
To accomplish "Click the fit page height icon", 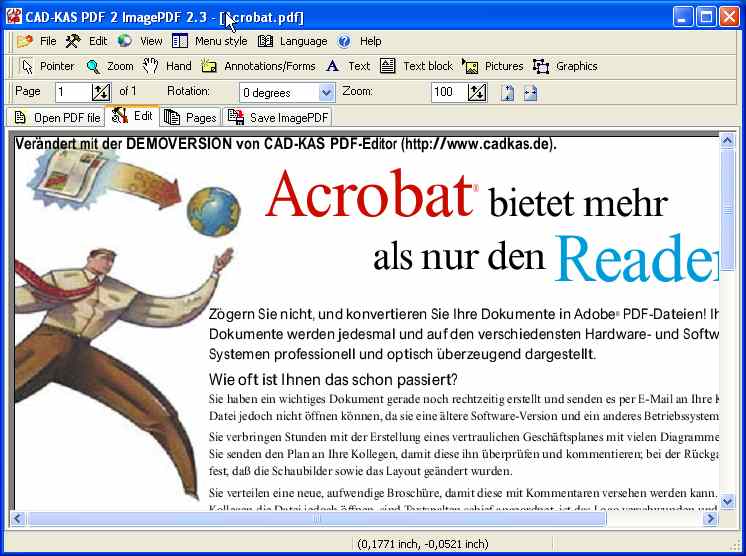I will click(508, 92).
